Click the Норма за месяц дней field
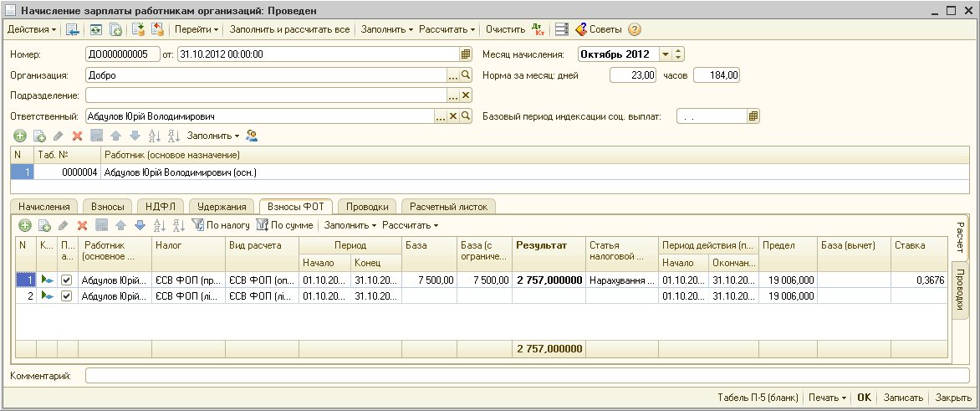The image size is (980, 411). click(633, 75)
